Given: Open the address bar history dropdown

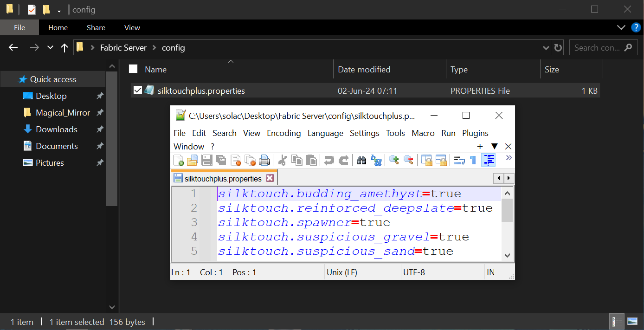Looking at the screenshot, I should point(546,47).
